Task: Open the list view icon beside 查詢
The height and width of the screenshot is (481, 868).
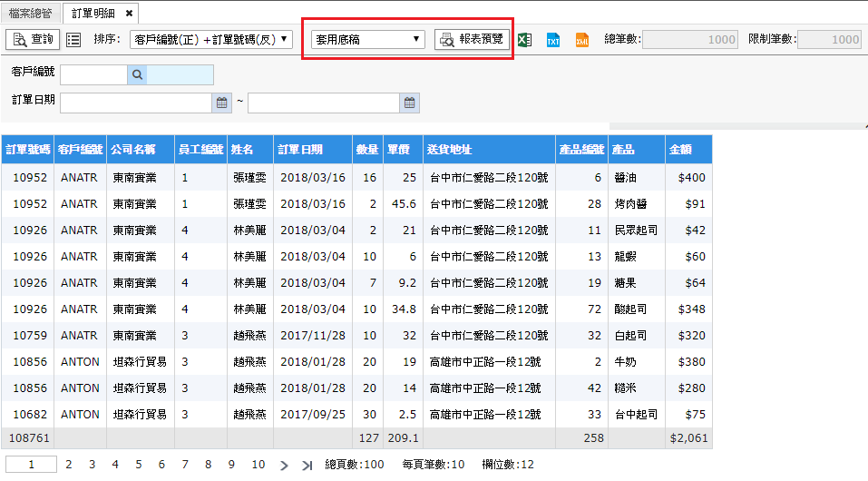Action: [x=73, y=39]
